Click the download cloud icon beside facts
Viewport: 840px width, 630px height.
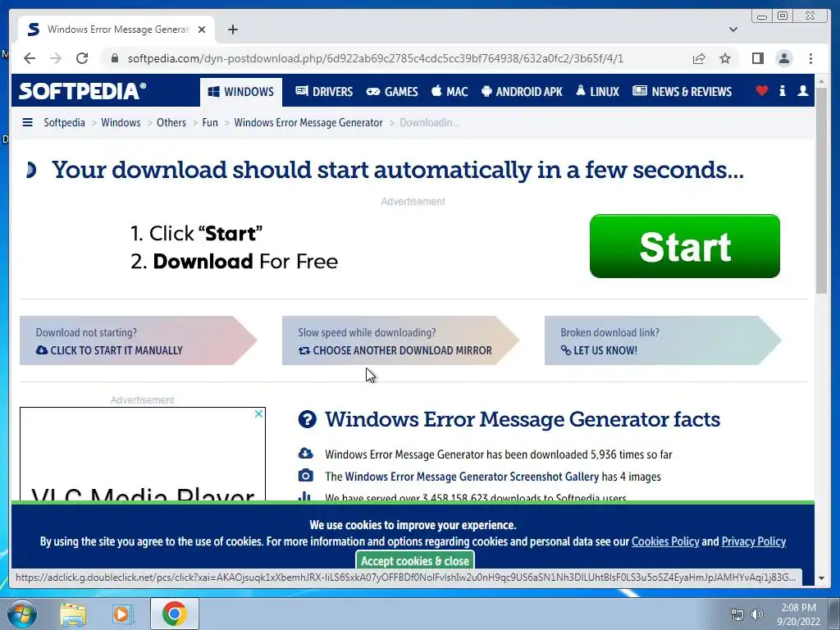(305, 453)
